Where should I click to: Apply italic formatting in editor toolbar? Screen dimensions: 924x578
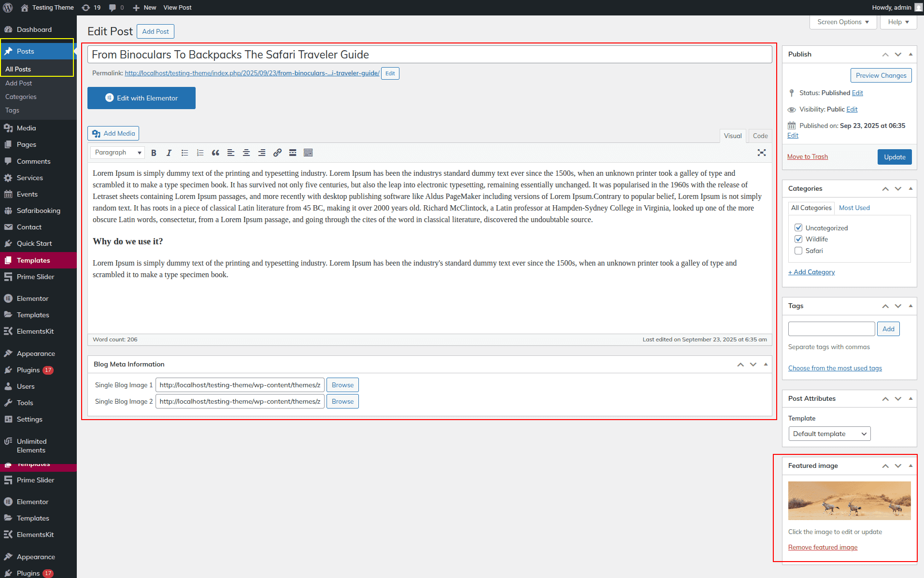tap(169, 153)
